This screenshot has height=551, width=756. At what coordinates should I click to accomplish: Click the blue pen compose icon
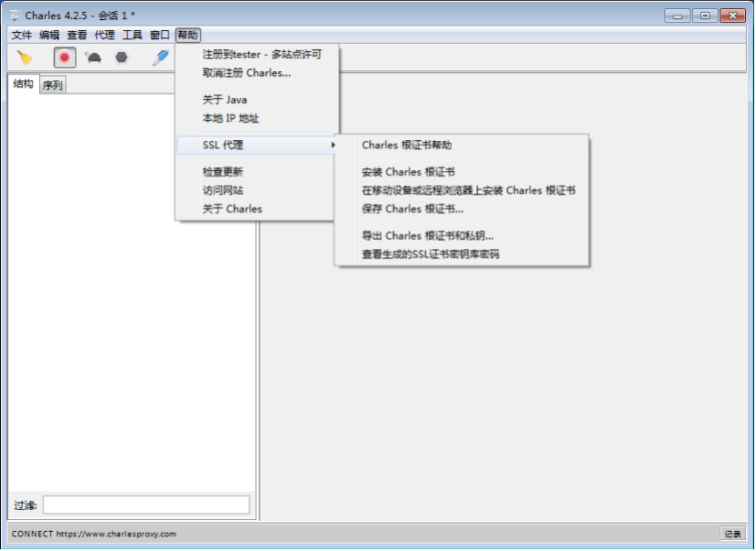pyautogui.click(x=161, y=57)
